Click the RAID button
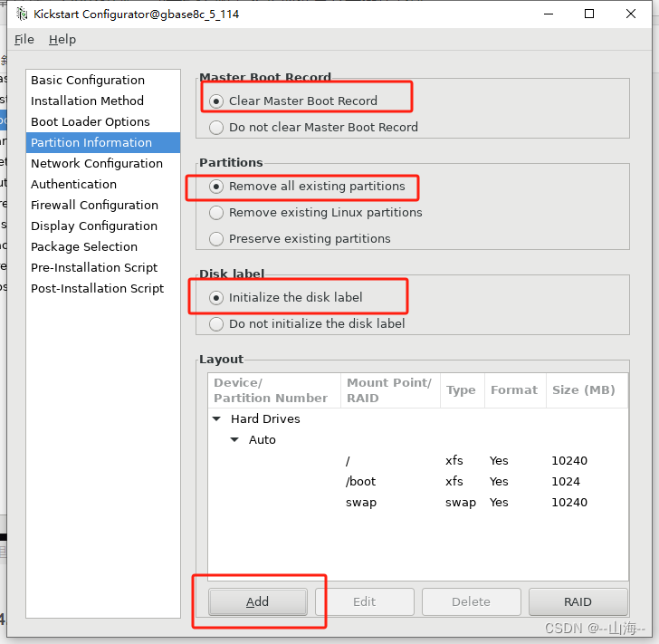The image size is (659, 644). [578, 602]
